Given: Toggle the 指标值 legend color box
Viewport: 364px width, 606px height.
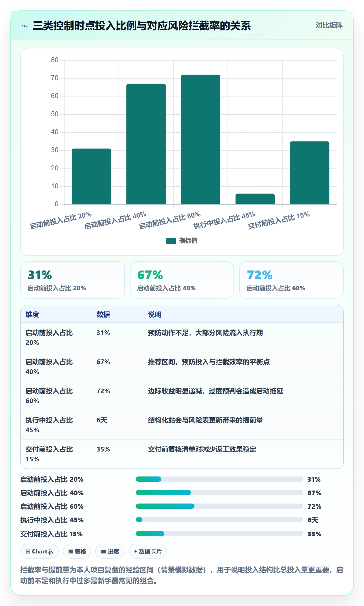Looking at the screenshot, I should click(x=171, y=241).
